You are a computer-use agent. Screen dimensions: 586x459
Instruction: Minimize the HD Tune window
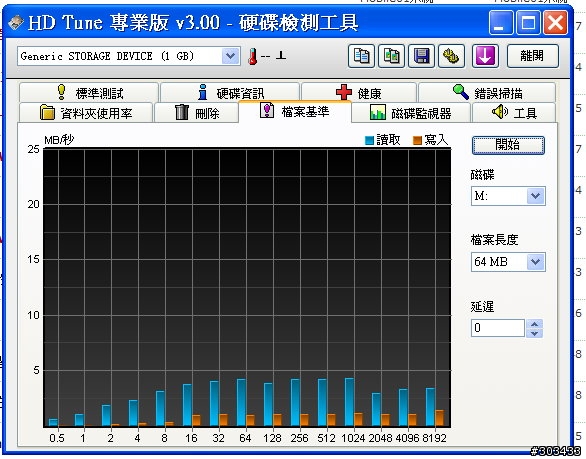point(500,22)
